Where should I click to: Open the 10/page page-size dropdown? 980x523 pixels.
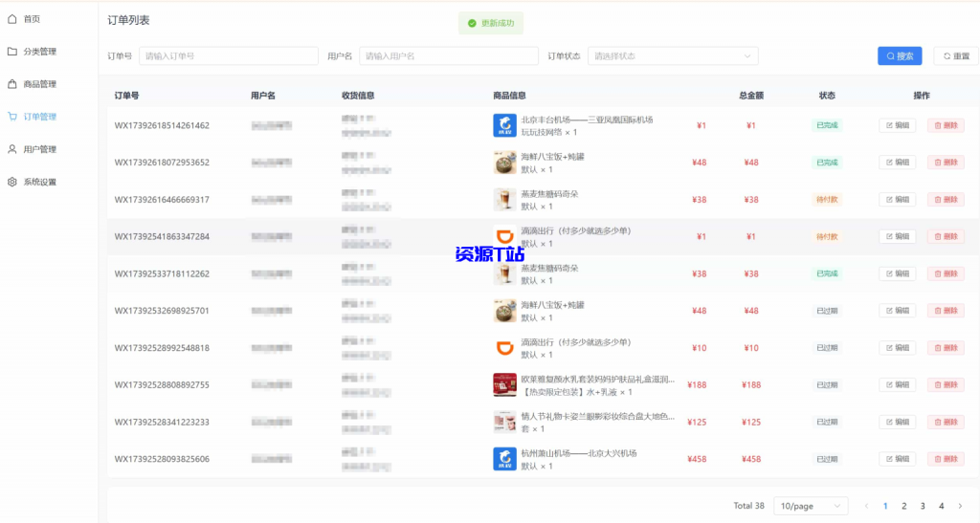(x=811, y=506)
